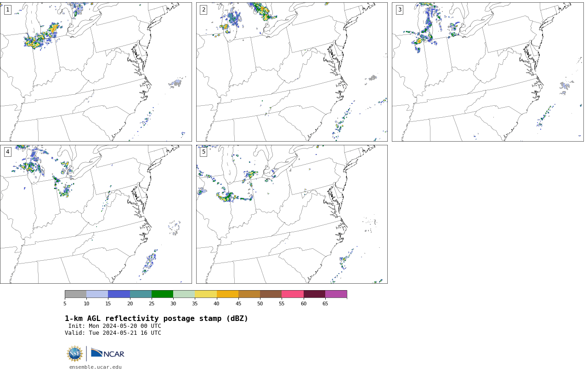The height and width of the screenshot is (372, 588).
Task: Select the pink 55-60 dBZ swatch
Action: point(293,294)
